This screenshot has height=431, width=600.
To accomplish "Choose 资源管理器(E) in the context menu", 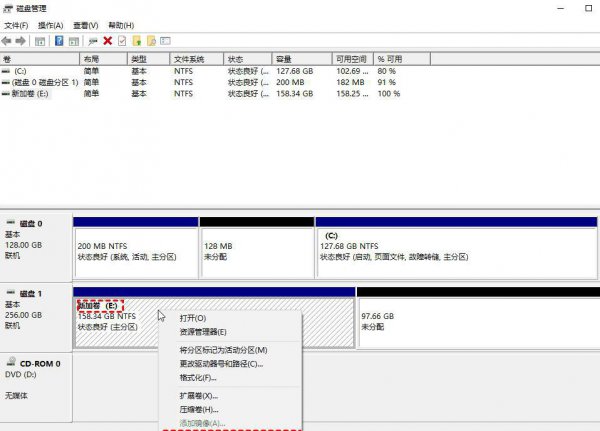I will [230, 332].
